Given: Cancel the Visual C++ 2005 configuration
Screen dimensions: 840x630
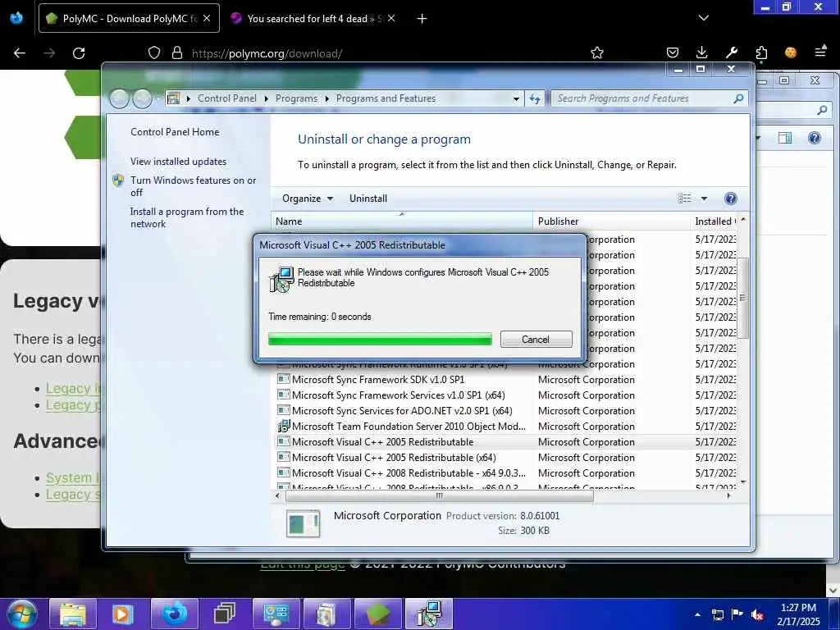Looking at the screenshot, I should click(x=536, y=339).
